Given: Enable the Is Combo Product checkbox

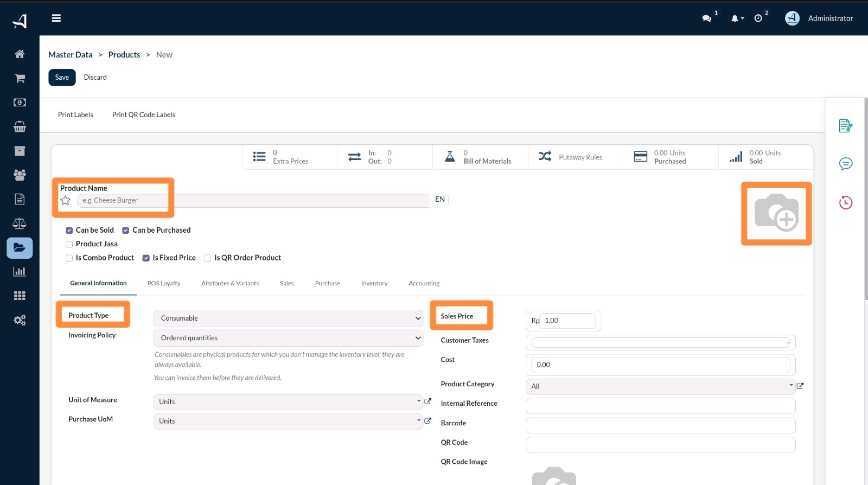Looking at the screenshot, I should tap(69, 258).
